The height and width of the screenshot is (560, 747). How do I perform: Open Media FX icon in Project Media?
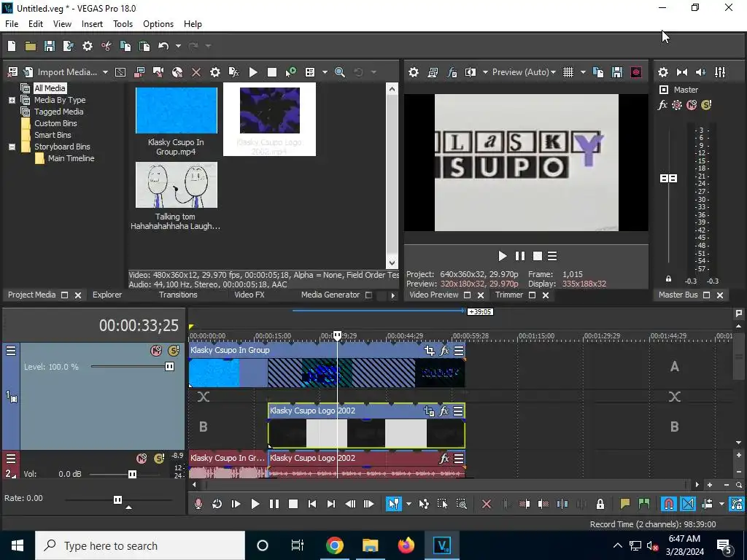click(234, 72)
